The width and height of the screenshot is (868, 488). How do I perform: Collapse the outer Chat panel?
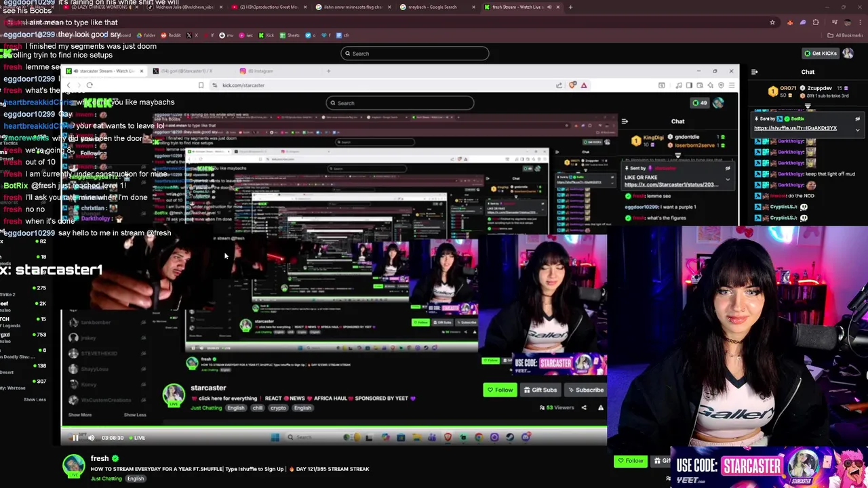click(754, 72)
